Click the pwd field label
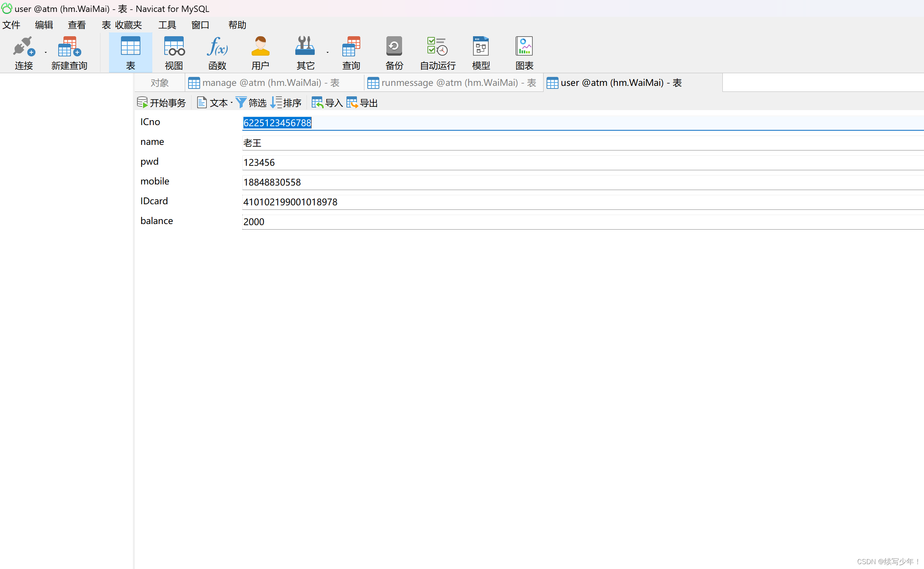 click(x=149, y=162)
